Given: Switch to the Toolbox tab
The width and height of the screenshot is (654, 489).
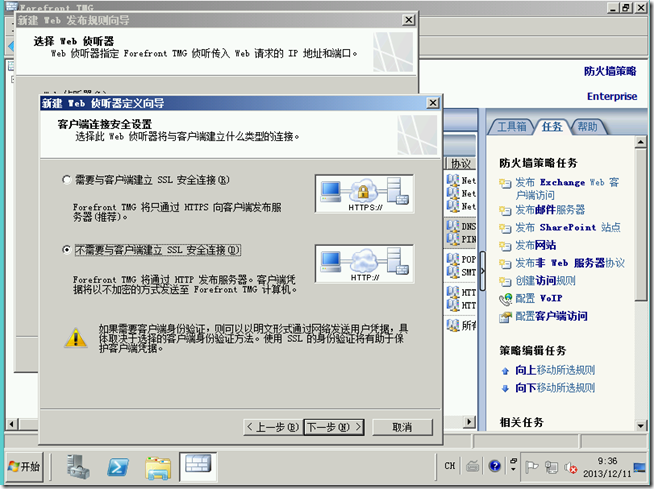Looking at the screenshot, I should [511, 126].
